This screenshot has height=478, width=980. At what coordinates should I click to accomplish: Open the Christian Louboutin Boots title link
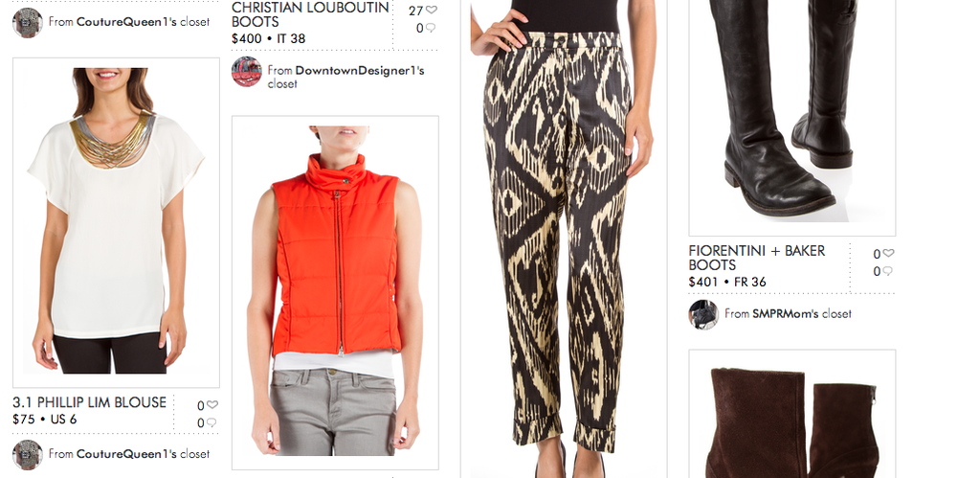(311, 14)
